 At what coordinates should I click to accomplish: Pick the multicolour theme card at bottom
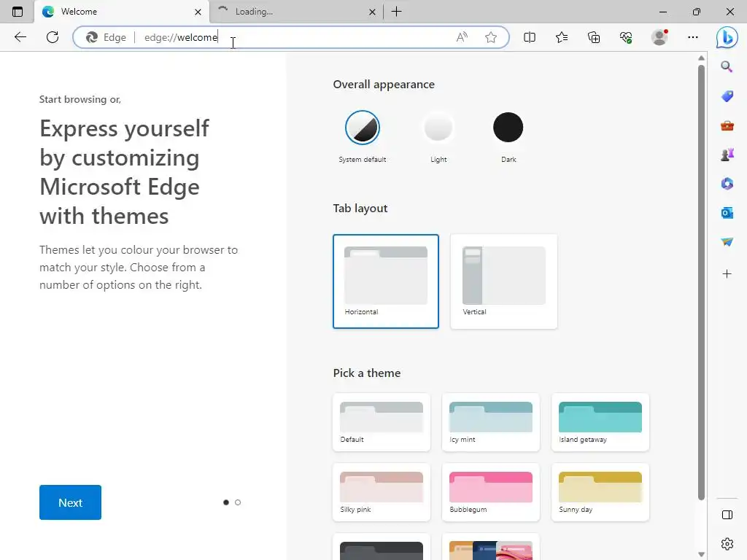491,548
